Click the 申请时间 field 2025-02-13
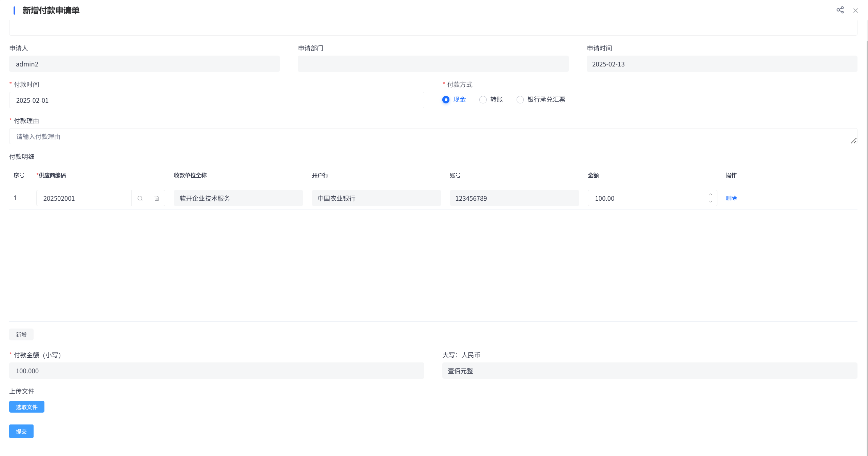 pyautogui.click(x=721, y=64)
